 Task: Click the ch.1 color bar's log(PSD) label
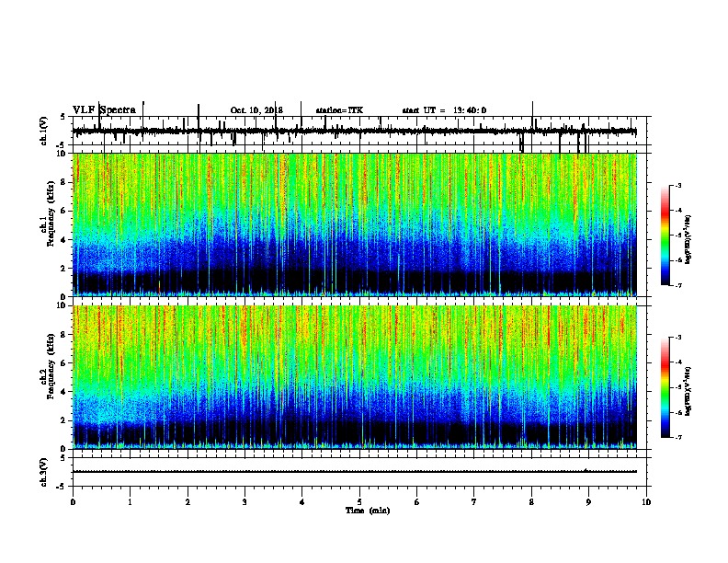click(688, 240)
